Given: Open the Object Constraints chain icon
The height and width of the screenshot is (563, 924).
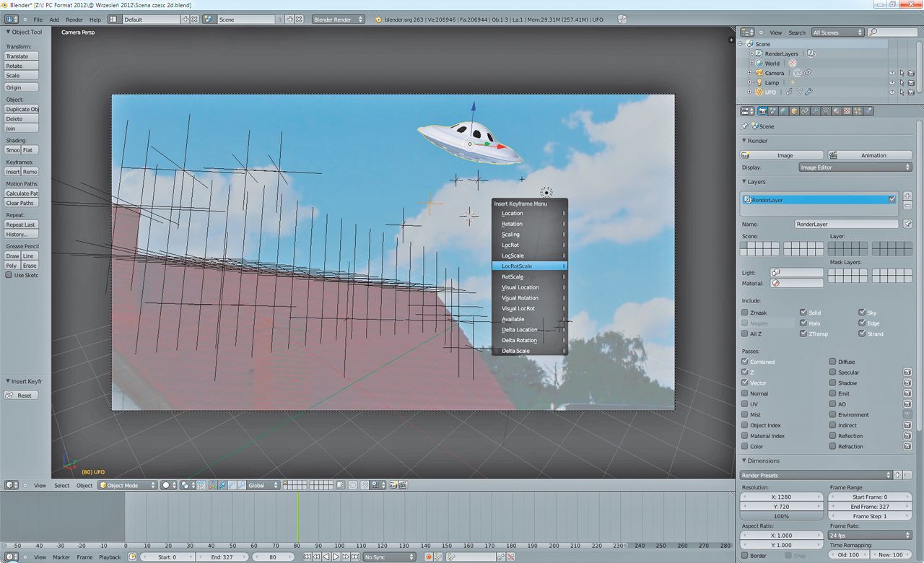Looking at the screenshot, I should (804, 111).
